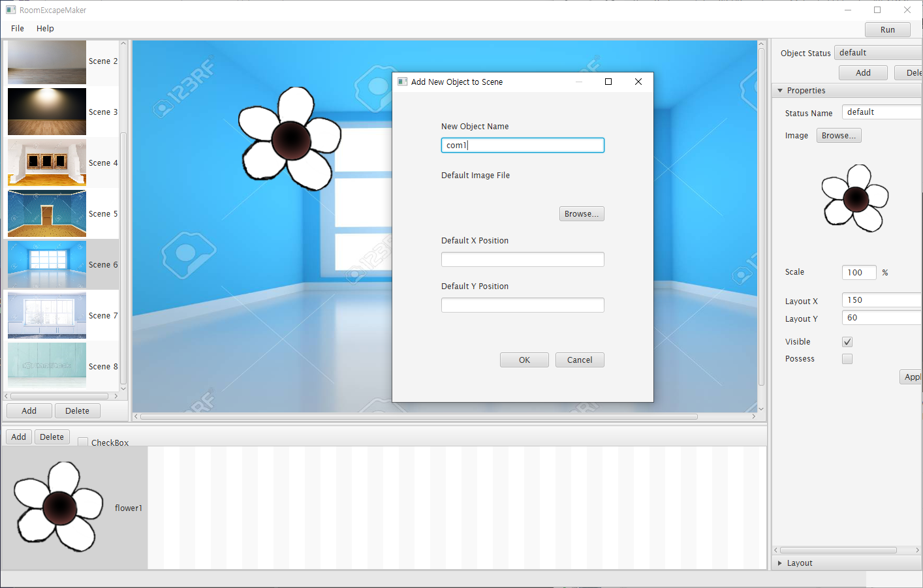Click Browse next to Image in Properties
This screenshot has height=588, width=923.
pos(839,136)
